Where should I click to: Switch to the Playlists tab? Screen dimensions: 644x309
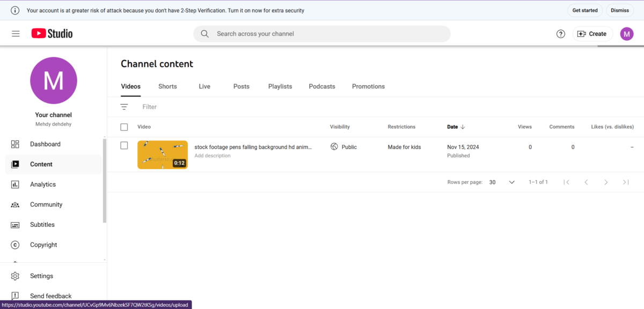click(x=280, y=86)
